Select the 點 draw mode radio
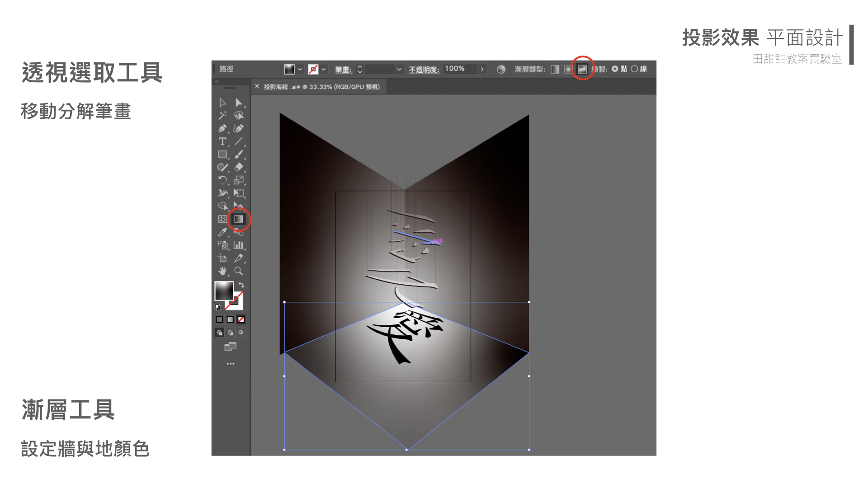Viewport: 868px width, 488px height. (x=615, y=69)
